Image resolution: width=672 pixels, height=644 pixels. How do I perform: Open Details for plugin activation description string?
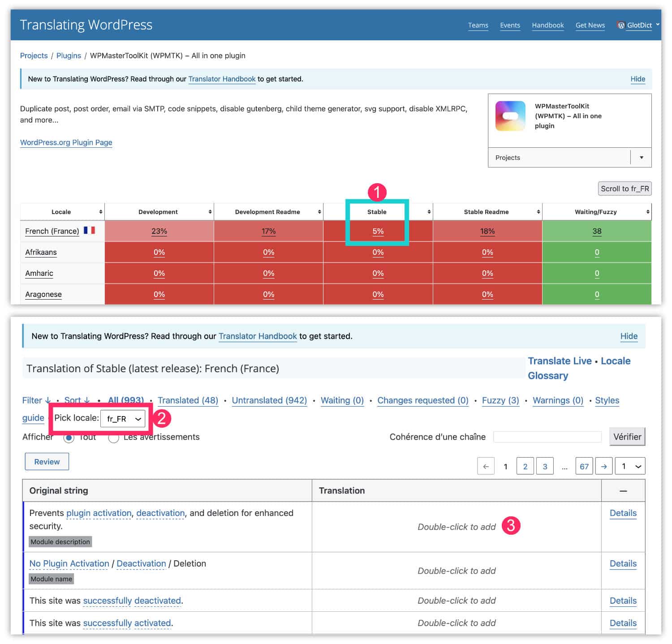(x=623, y=513)
